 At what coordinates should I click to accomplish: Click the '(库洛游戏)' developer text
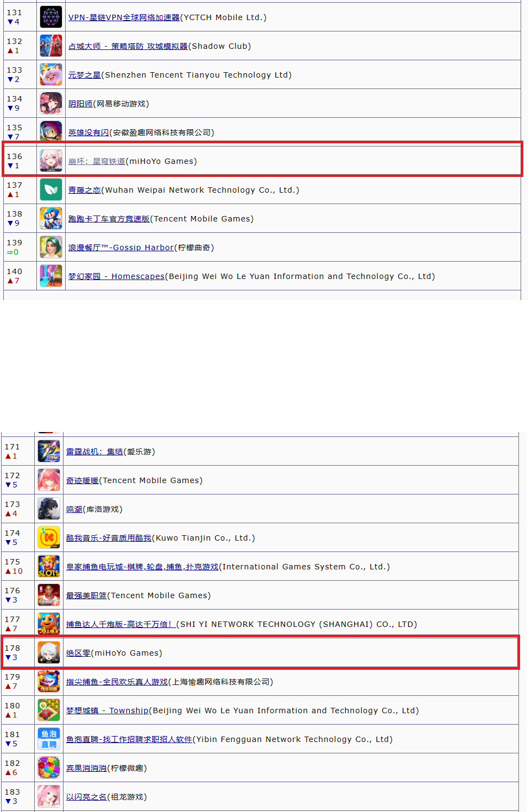tap(103, 509)
